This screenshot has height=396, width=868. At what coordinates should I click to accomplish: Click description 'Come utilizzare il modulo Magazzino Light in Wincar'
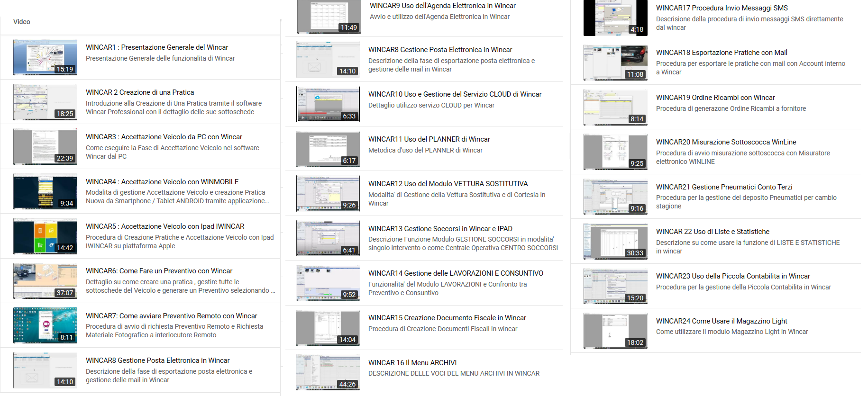click(x=732, y=332)
